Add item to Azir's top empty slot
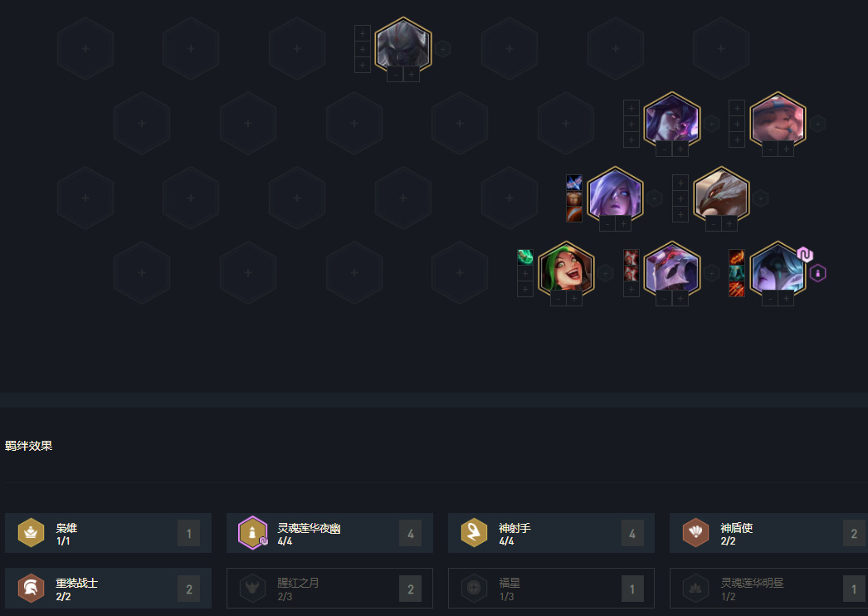This screenshot has height=616, width=868. [680, 183]
